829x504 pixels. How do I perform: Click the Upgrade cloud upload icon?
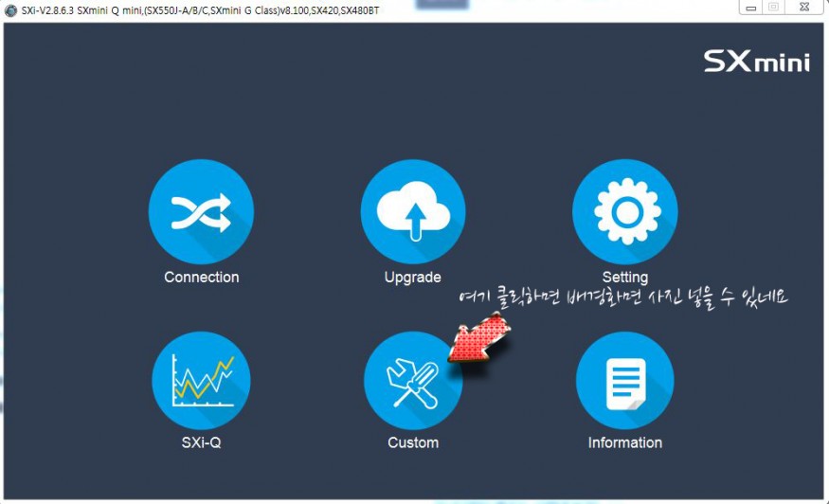(x=413, y=211)
